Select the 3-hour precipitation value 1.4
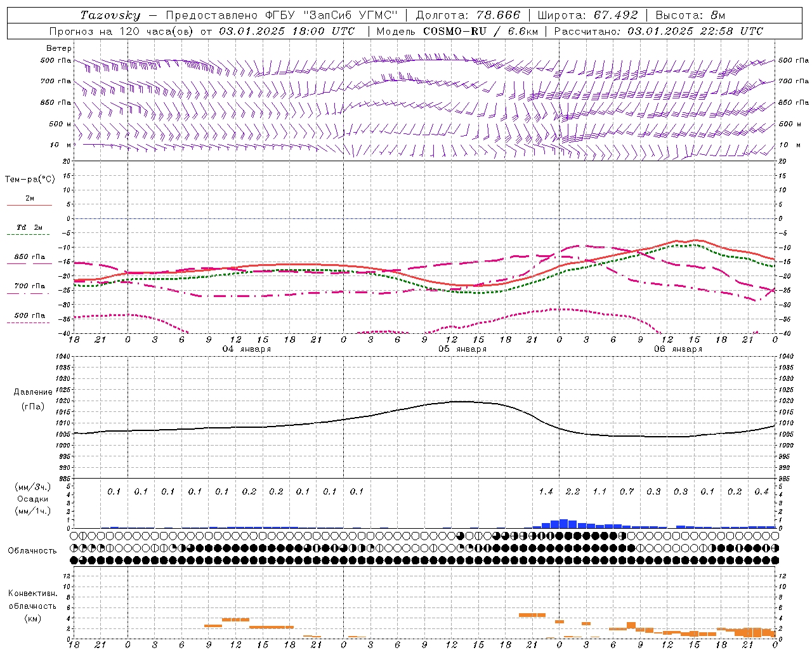Image resolution: width=812 pixels, height=650 pixels. click(x=546, y=492)
